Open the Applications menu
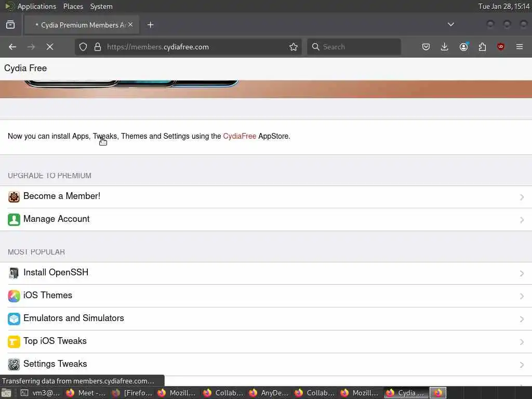The image size is (532, 399). coord(37,6)
